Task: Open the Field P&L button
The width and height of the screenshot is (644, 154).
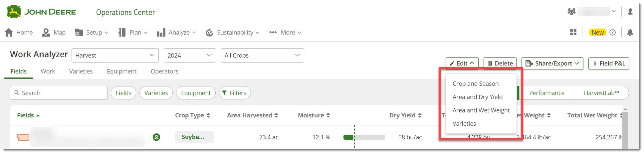Action: [609, 63]
